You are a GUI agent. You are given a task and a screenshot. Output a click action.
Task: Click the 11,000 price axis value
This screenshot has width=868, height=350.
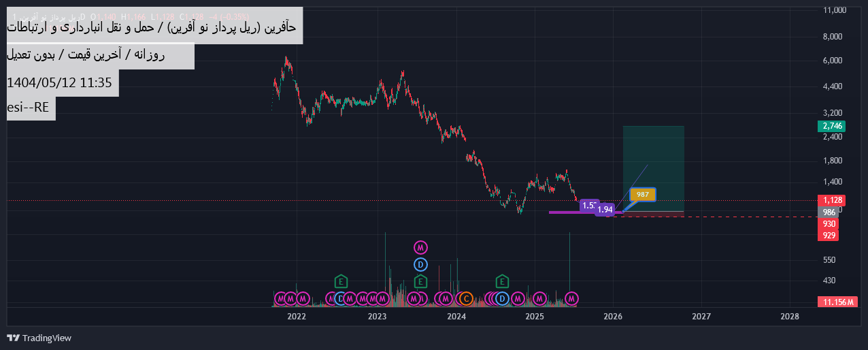[x=835, y=10]
